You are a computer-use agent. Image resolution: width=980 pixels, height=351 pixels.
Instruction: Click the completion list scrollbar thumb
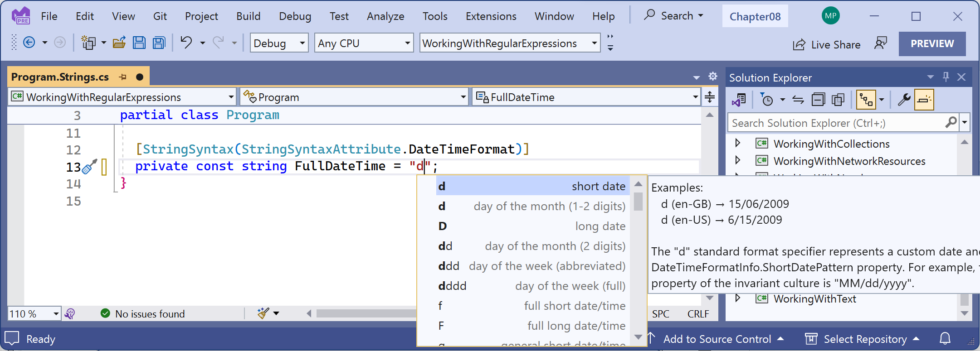[638, 202]
